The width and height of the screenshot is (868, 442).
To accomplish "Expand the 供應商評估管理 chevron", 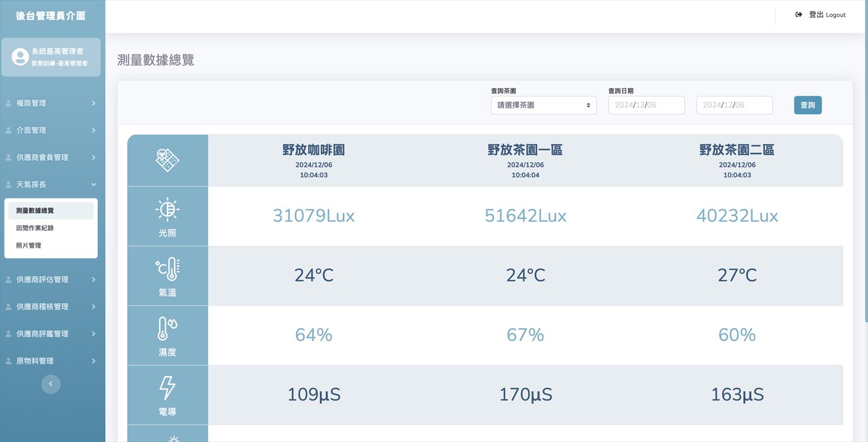I will (x=93, y=280).
